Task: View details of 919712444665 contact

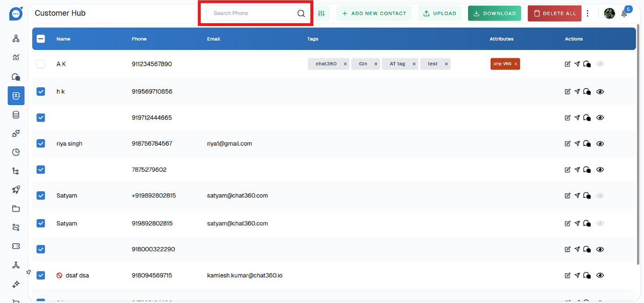Action: click(600, 118)
